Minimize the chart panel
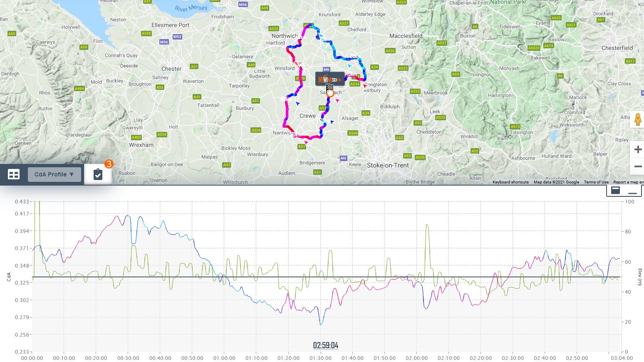Screen dimensions: 644x362 [632, 191]
